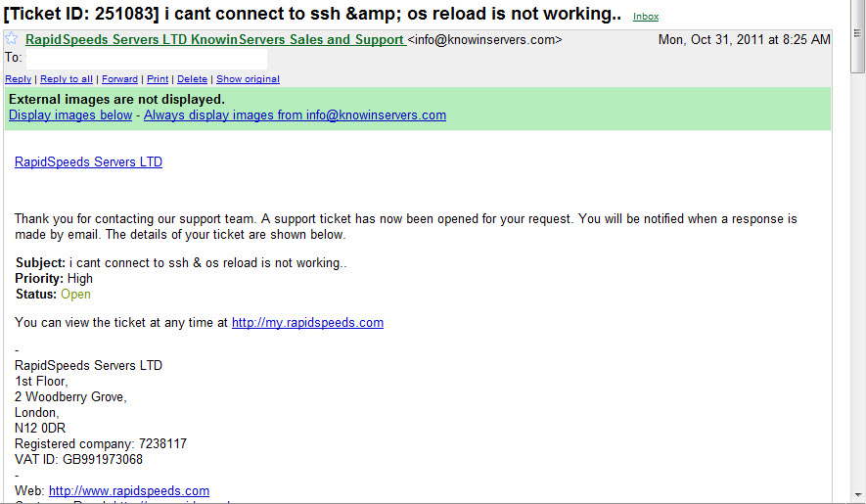Print the message
The image size is (866, 504).
click(158, 79)
